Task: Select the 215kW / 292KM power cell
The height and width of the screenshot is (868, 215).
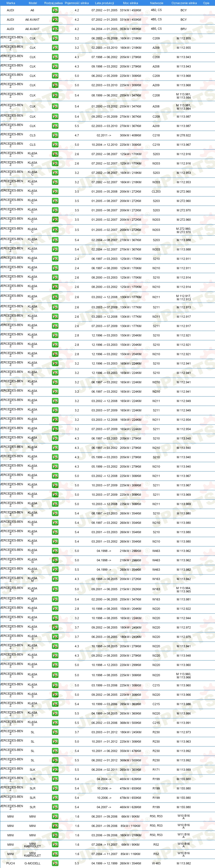Action: click(x=131, y=589)
